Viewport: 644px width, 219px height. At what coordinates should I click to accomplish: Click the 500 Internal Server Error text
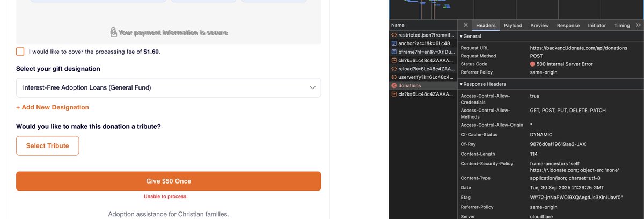tap(565, 64)
